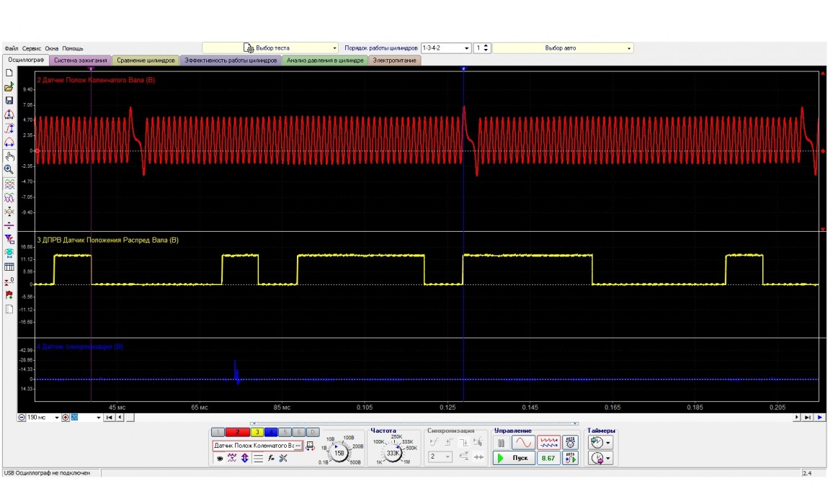Toggle red channel 2 button
Screen dimensions: 833x504
(x=236, y=432)
